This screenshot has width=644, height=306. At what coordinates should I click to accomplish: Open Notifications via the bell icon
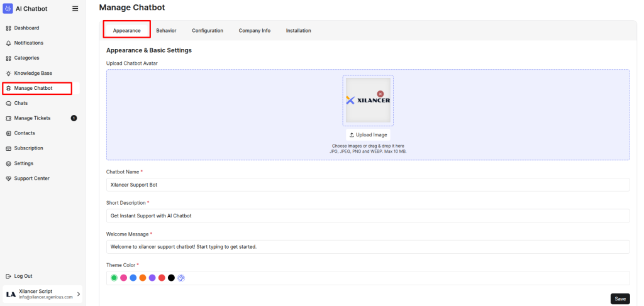click(8, 43)
